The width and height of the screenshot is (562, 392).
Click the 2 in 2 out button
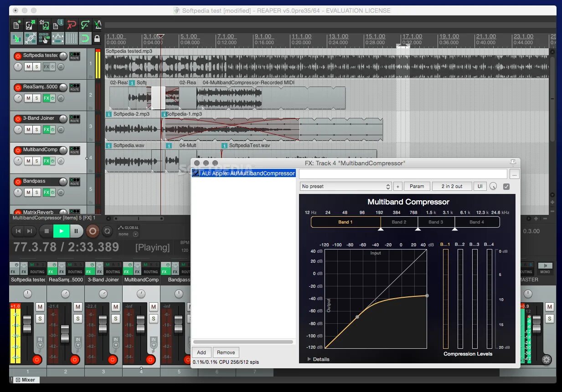point(452,186)
